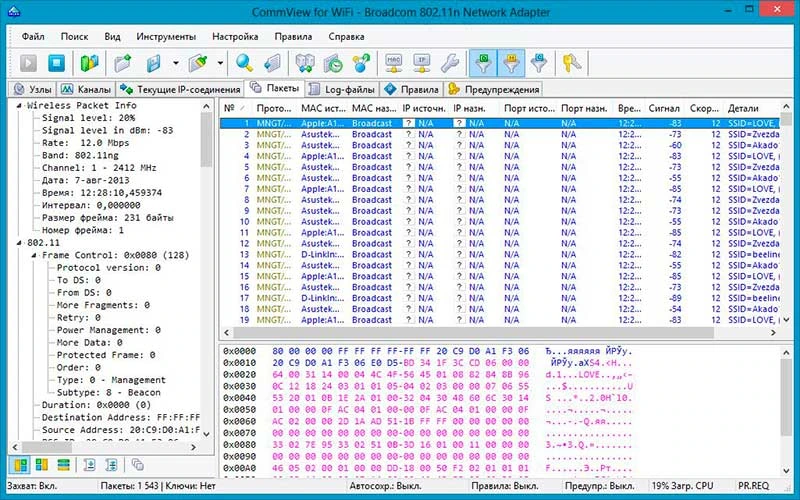The image size is (800, 500).
Task: Collapse the Wireless Packet Info tree node
Action: 19,106
